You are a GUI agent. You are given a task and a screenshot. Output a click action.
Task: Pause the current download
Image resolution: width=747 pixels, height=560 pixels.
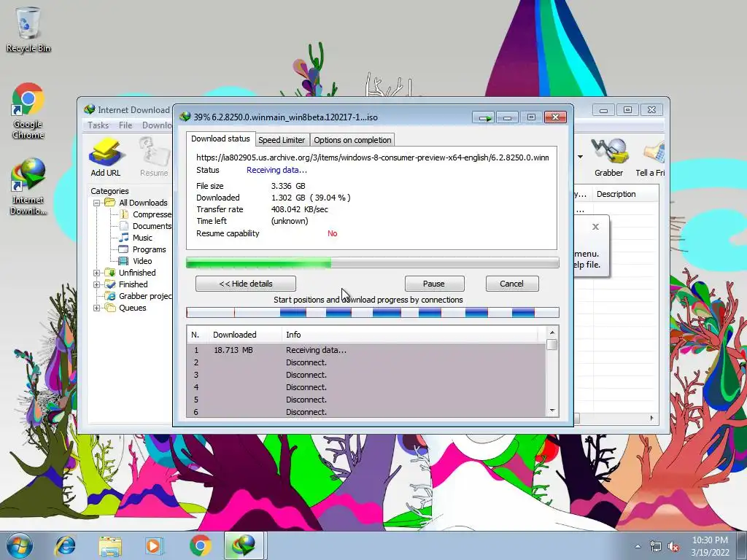[x=434, y=284]
